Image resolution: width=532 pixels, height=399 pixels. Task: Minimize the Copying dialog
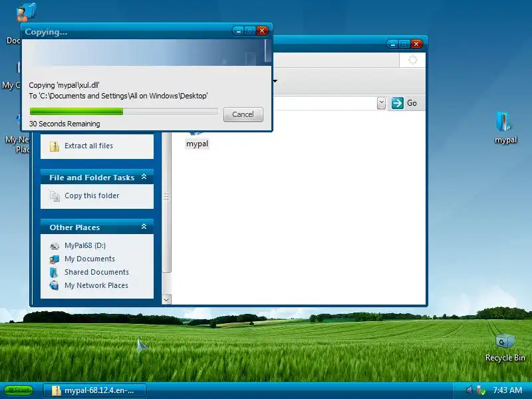pos(238,31)
